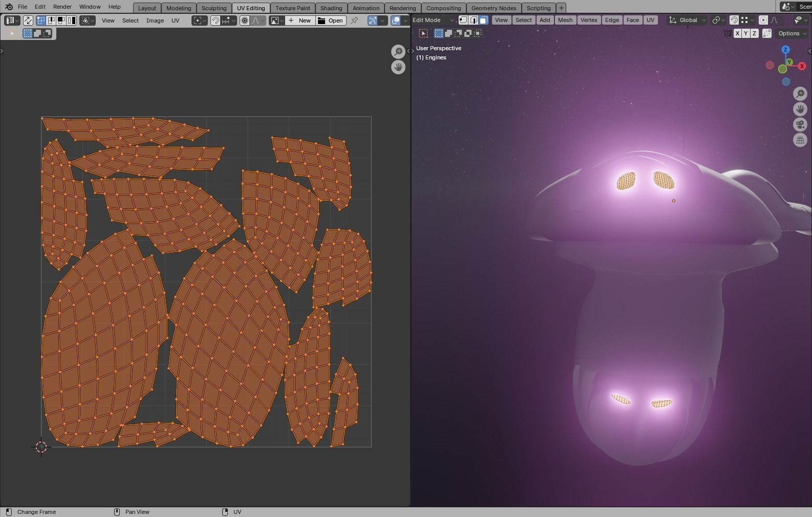
Task: Select face select mode in 3D viewport
Action: (x=483, y=20)
